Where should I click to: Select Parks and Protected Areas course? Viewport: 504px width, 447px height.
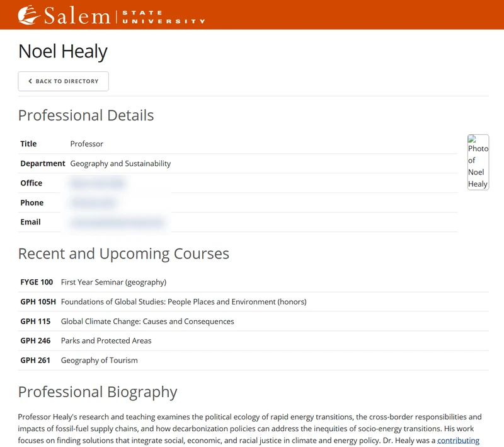[106, 341]
